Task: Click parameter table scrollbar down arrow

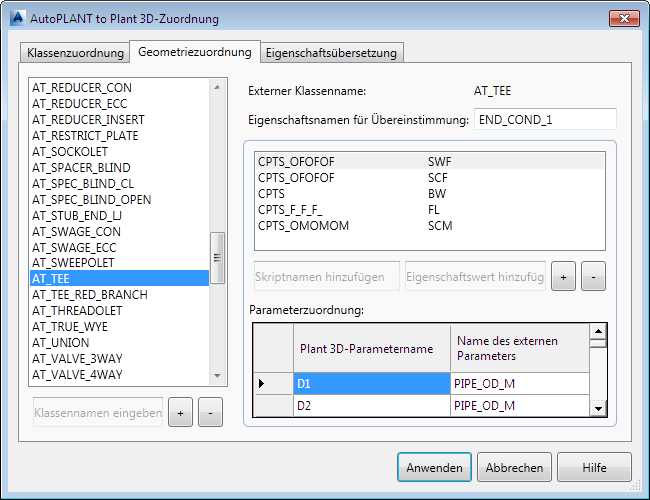Action: coord(598,408)
